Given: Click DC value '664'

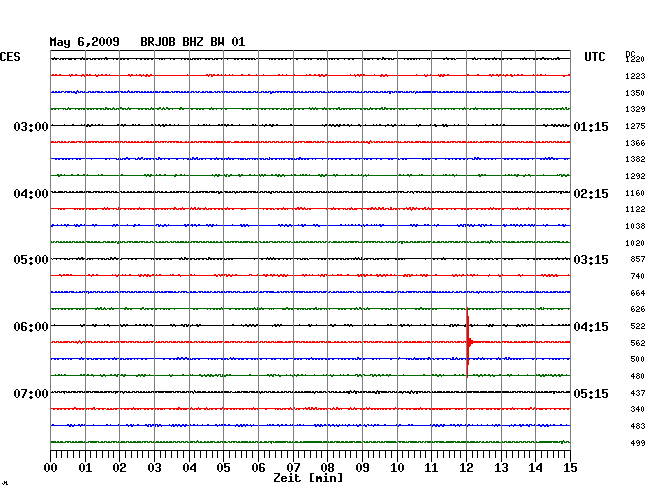Looking at the screenshot, I should (x=638, y=293).
